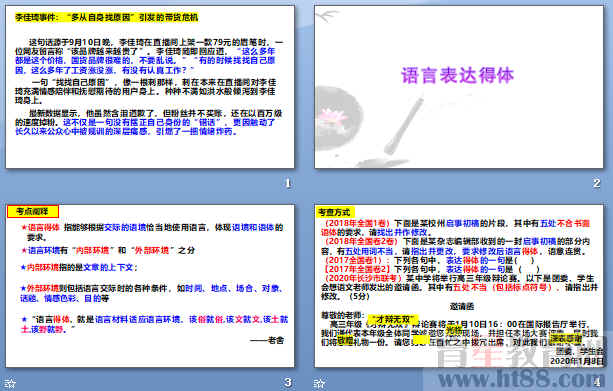Viewport: 613px width, 391px height.
Task: Click the slide number 3 label
Action: [288, 382]
